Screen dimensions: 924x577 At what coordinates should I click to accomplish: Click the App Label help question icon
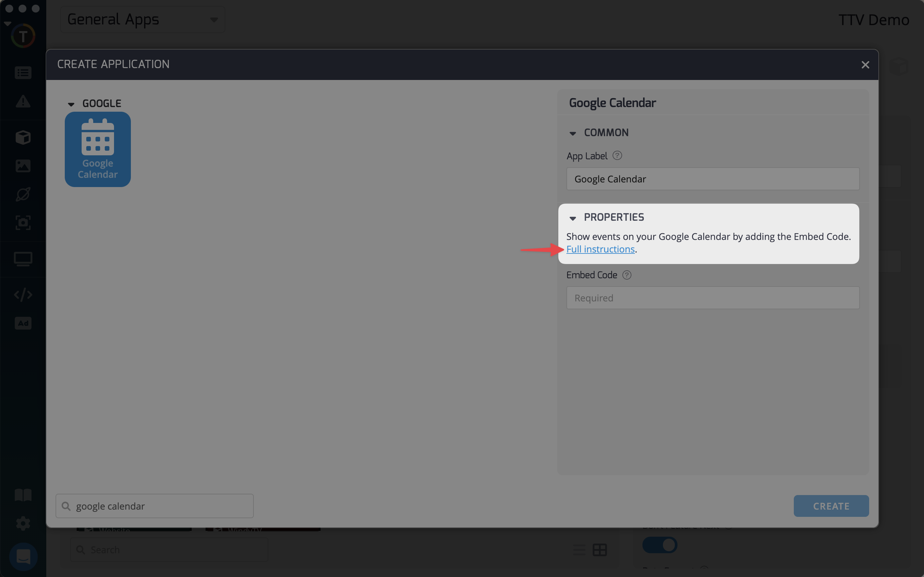coord(617,156)
